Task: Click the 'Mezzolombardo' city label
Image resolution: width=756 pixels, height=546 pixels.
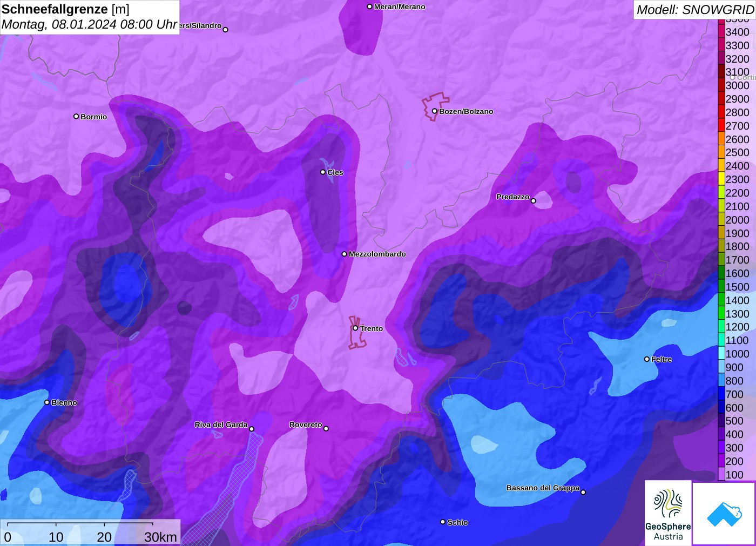Action: [x=377, y=254]
